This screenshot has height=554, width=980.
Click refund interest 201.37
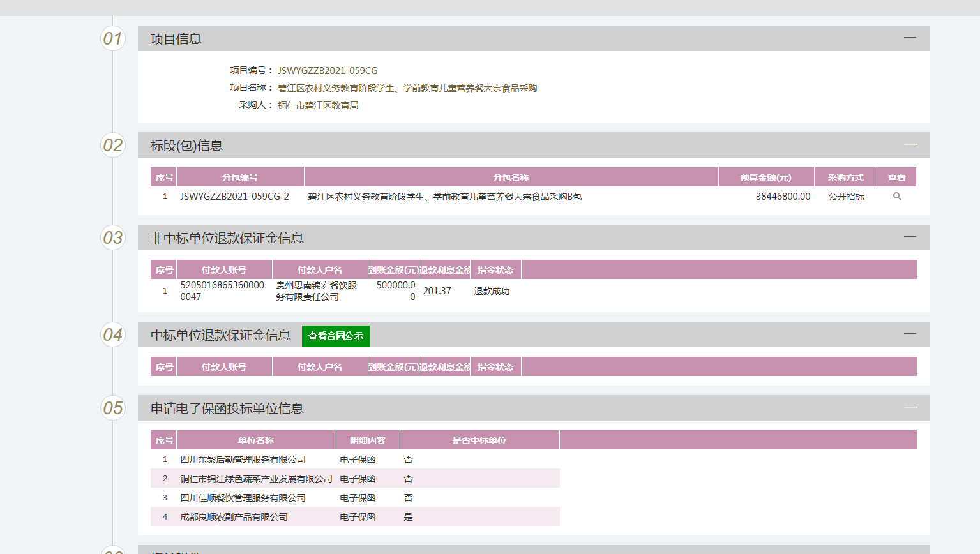point(437,291)
